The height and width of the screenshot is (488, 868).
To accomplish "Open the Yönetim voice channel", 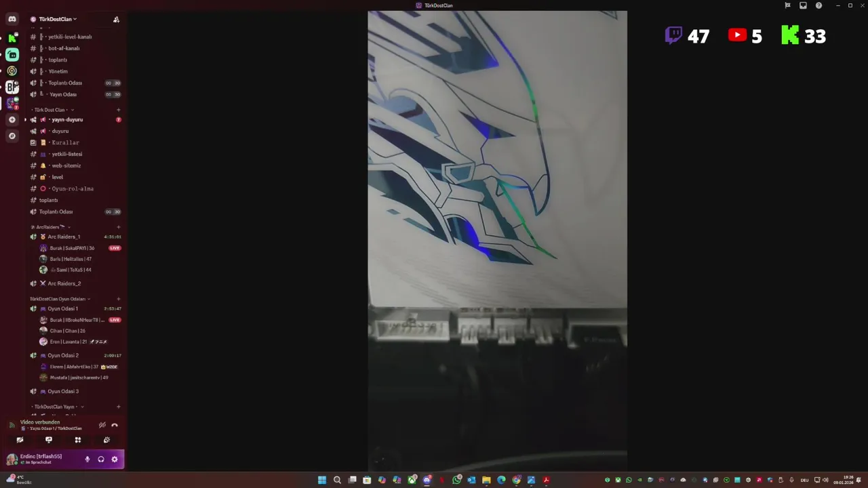I will (x=75, y=71).
